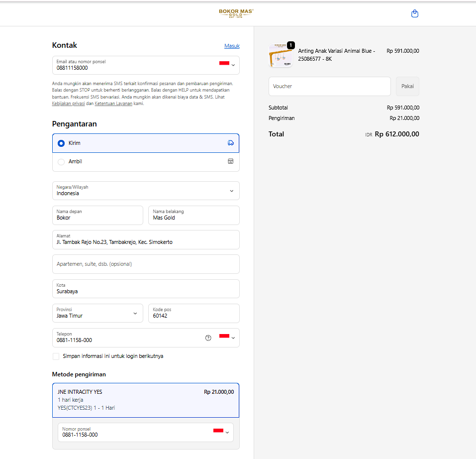Select the Kirim delivery radio button
476x459 pixels.
tap(61, 143)
